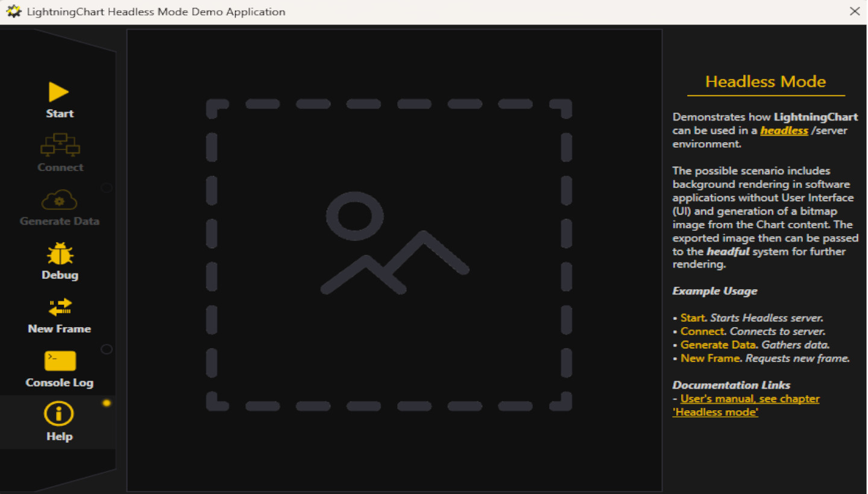Click the 'Documentation Links' heading text
This screenshot has height=494, width=868.
(x=731, y=385)
